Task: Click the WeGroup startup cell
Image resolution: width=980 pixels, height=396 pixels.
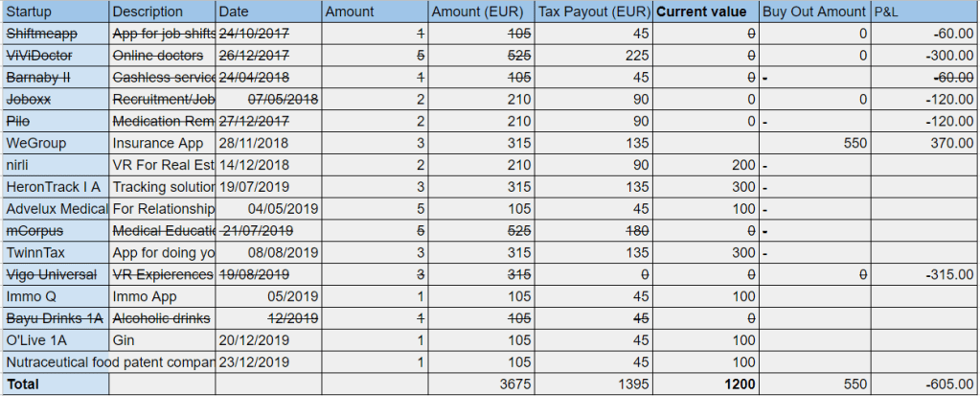Action: (56, 143)
